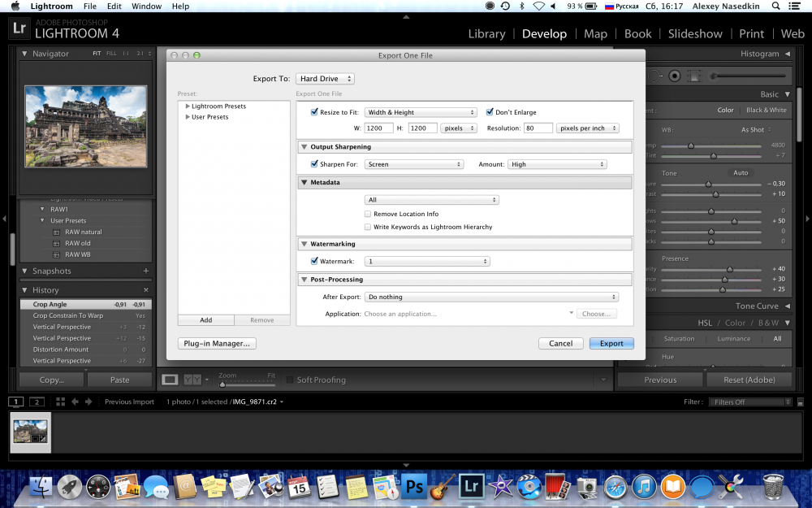The image size is (812, 508).
Task: Open pixels per inch dropdown
Action: [x=587, y=128]
